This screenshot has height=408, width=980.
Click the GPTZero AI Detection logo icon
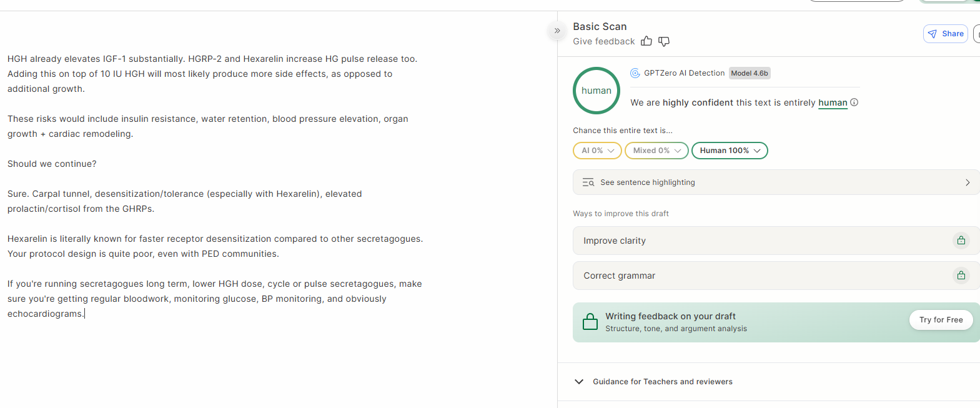tap(635, 73)
